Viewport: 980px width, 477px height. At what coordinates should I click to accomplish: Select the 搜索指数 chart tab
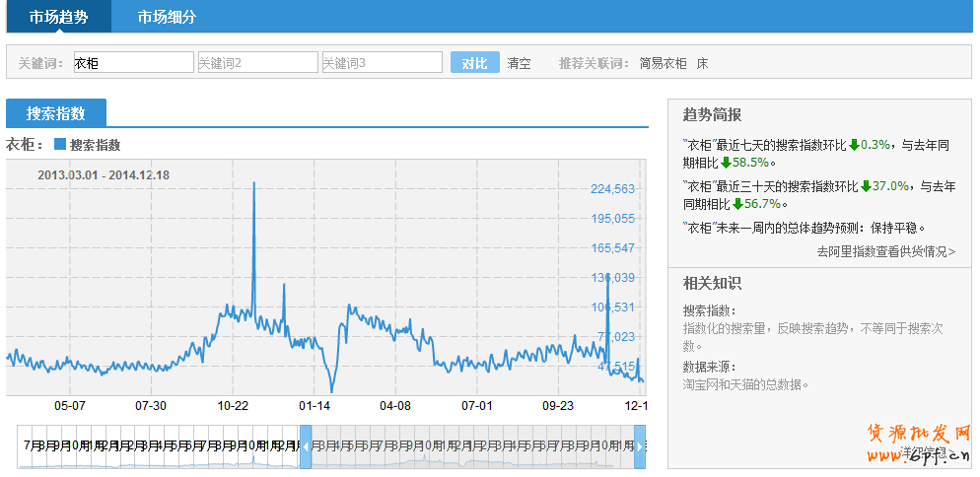[55, 113]
